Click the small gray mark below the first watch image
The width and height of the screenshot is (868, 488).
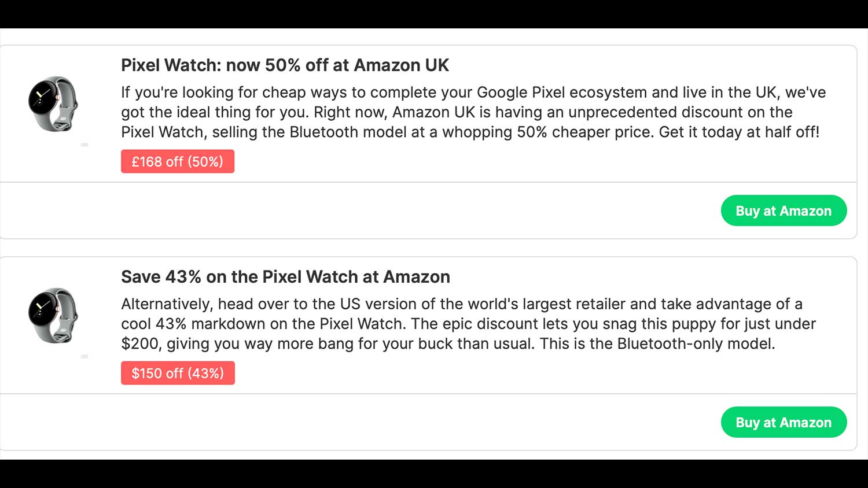pos(84,145)
